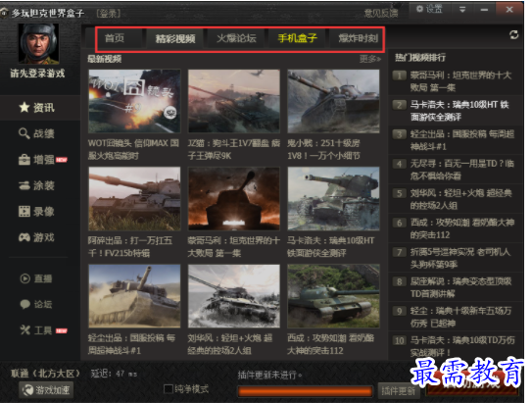
Task: Click the 登录 login link in title bar
Action: pos(108,14)
